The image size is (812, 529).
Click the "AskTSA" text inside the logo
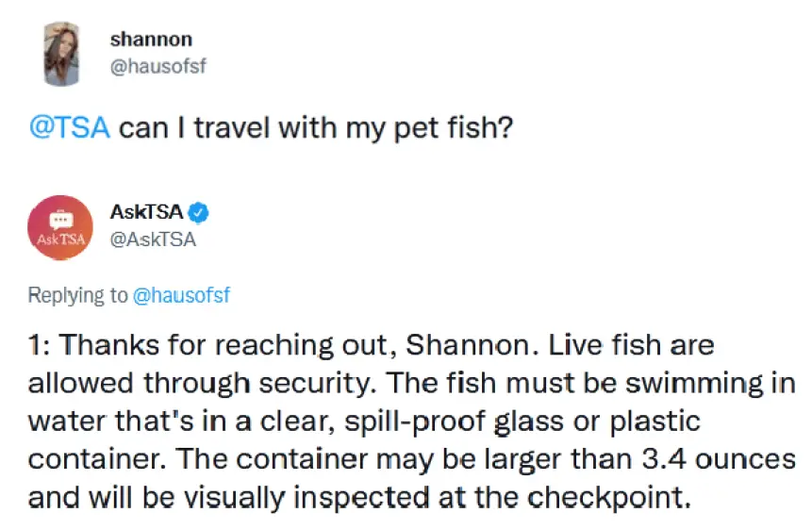coord(60,239)
